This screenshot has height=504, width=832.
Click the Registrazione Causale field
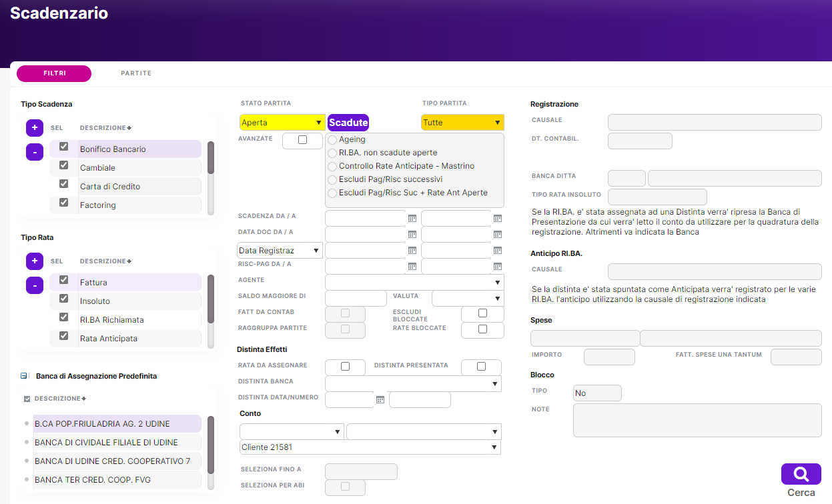coord(715,123)
